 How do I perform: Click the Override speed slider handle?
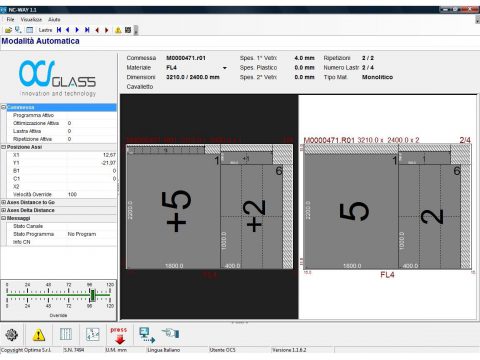[x=93, y=295]
